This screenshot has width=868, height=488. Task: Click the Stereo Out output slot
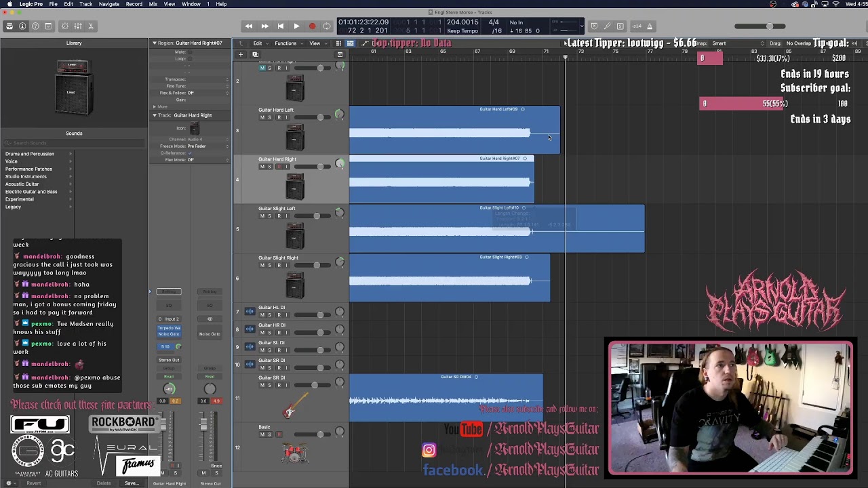pyautogui.click(x=169, y=360)
